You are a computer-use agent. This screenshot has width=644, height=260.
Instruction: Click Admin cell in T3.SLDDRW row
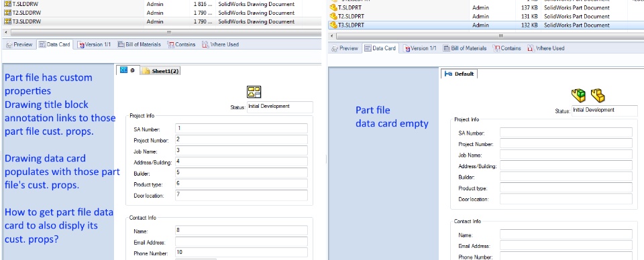155,21
